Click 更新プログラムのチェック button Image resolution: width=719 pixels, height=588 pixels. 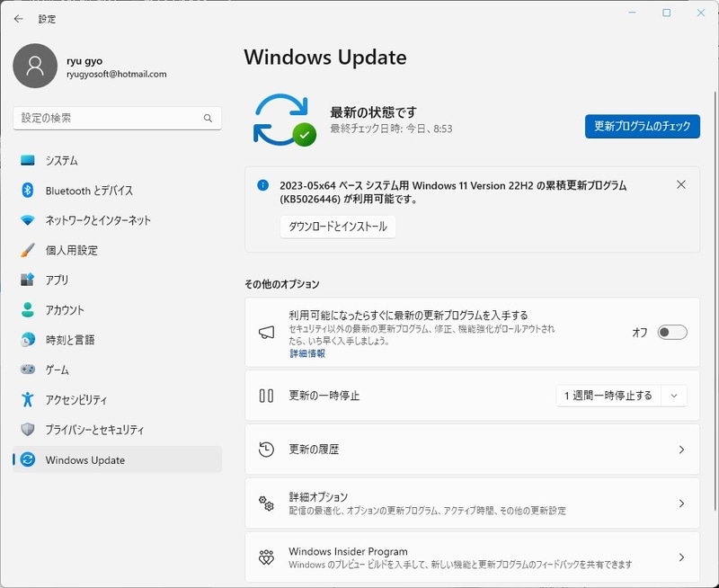(642, 126)
